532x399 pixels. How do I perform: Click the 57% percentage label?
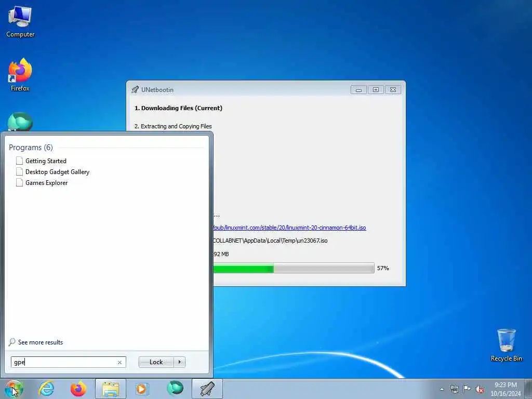pos(383,268)
